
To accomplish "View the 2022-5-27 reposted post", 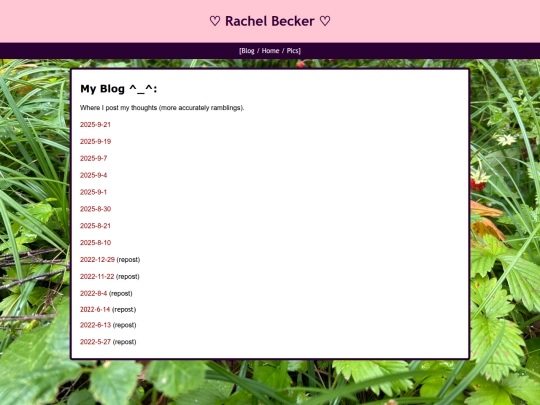I will [95, 342].
